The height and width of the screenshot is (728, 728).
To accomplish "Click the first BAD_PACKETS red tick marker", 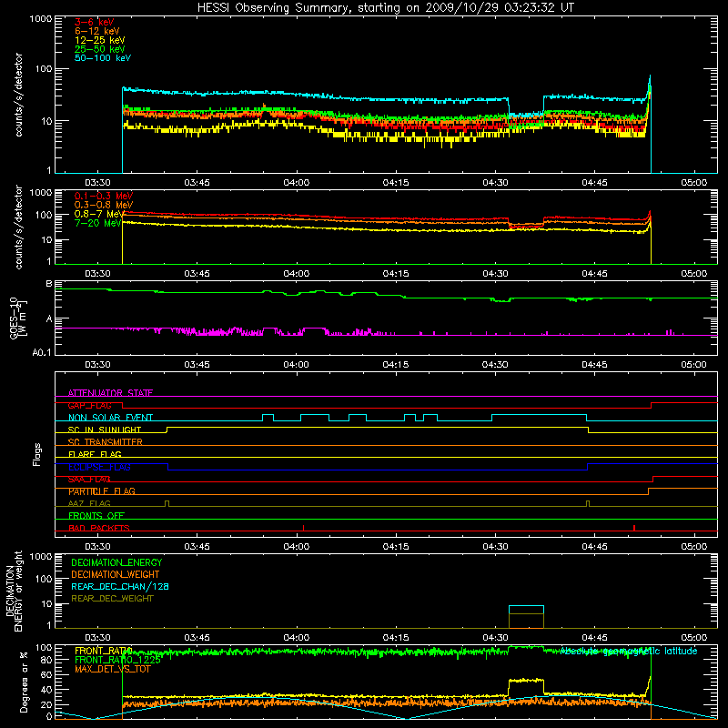I will [303, 528].
